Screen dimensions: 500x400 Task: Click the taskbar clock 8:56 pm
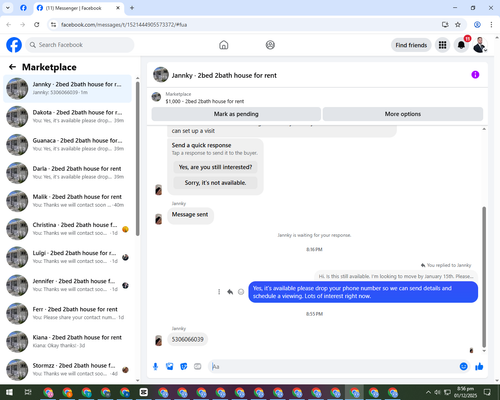click(465, 392)
